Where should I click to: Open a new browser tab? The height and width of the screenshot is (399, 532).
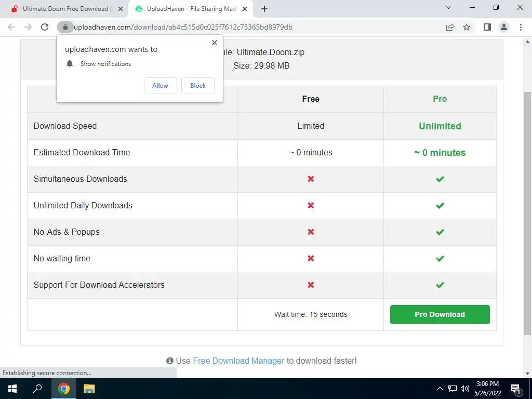point(264,9)
